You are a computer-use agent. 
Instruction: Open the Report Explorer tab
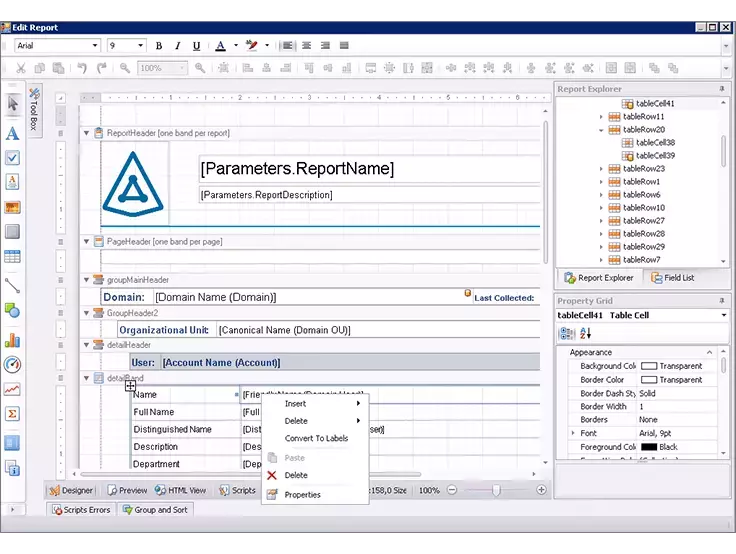(x=598, y=278)
